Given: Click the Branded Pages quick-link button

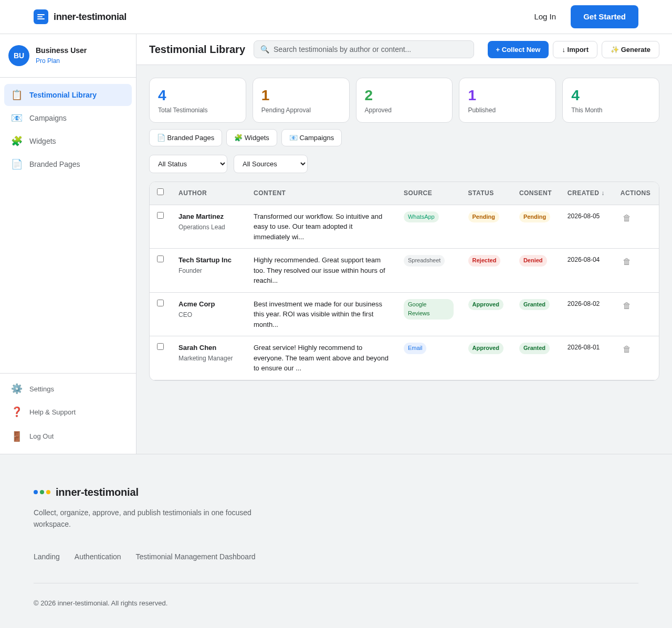Looking at the screenshot, I should pos(185,137).
